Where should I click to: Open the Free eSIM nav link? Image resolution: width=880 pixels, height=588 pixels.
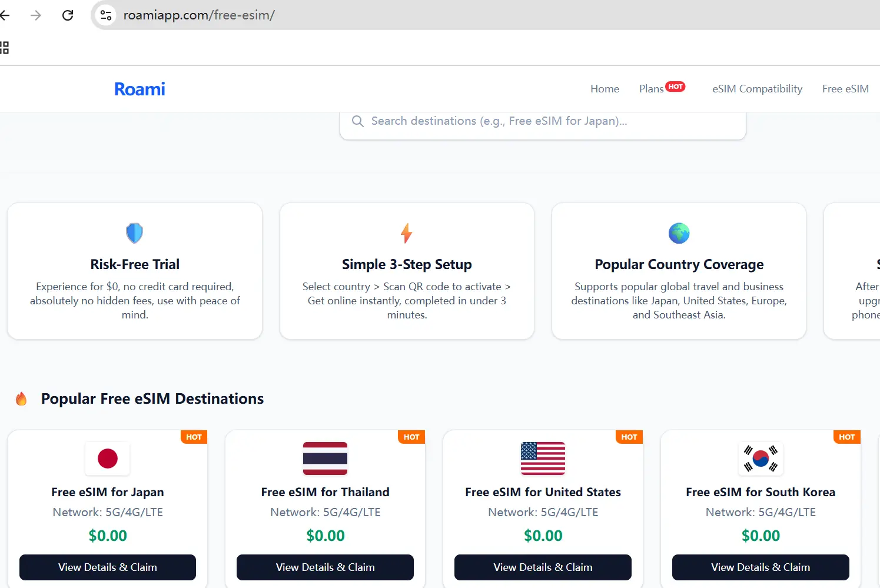click(845, 89)
